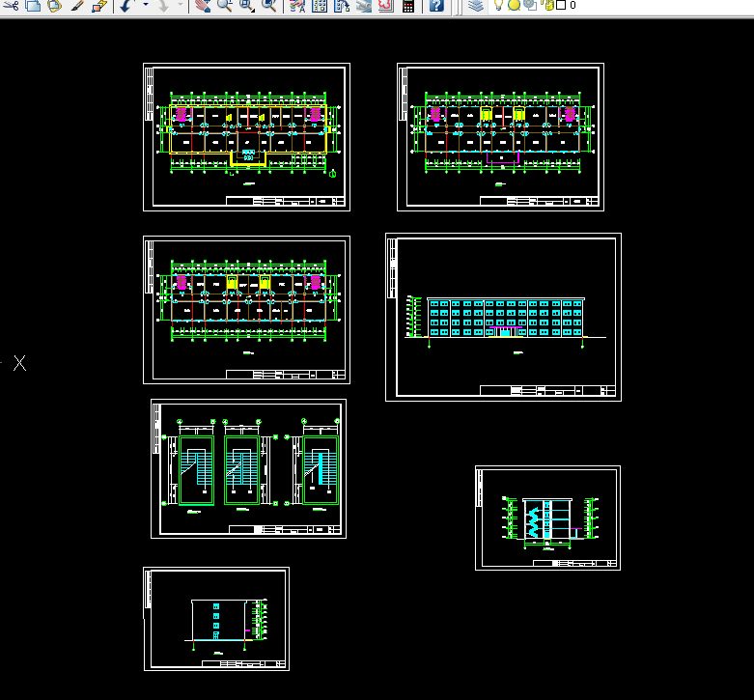Open the Zoom Window flyout tool

[247, 6]
